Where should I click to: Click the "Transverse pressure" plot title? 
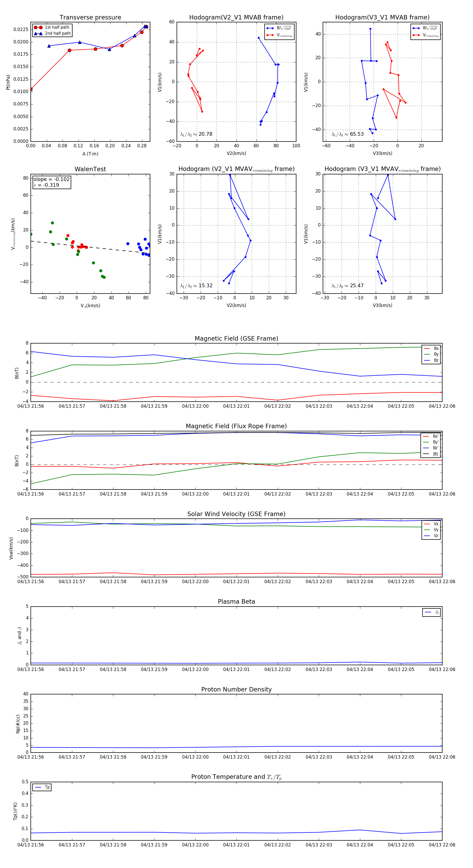(x=90, y=18)
